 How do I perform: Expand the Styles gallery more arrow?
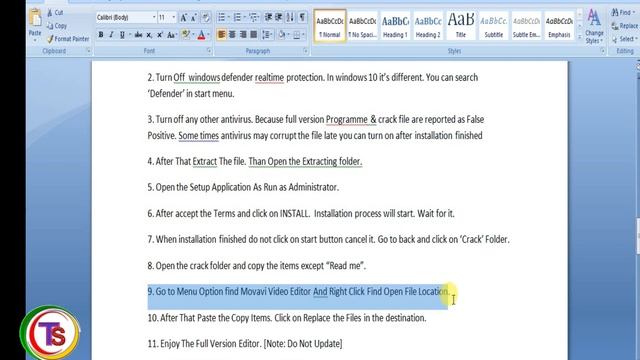tap(580, 37)
